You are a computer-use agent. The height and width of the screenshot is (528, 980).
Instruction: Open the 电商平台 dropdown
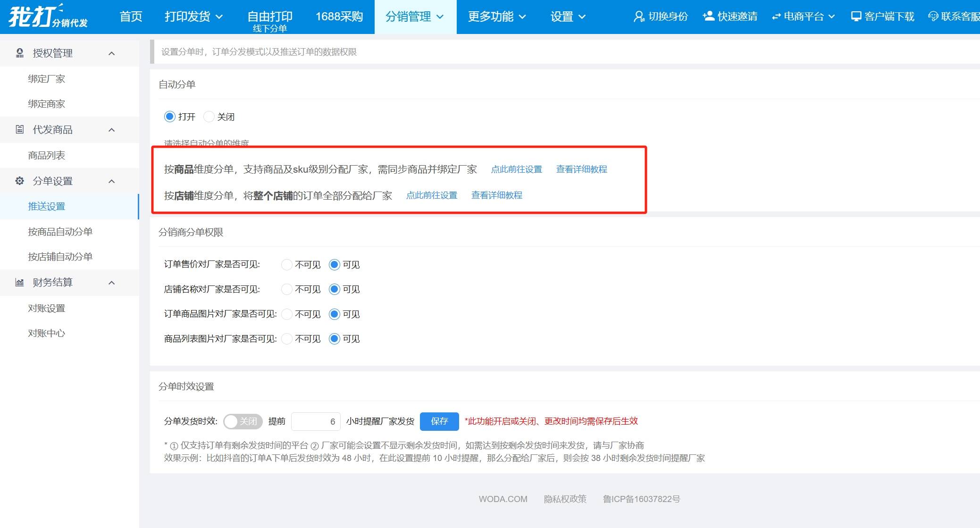(804, 17)
